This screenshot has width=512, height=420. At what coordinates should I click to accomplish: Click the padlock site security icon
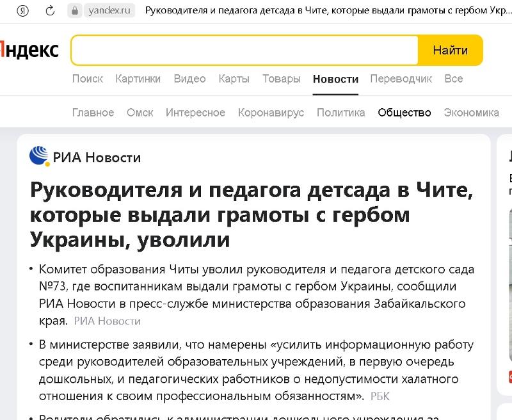click(75, 11)
